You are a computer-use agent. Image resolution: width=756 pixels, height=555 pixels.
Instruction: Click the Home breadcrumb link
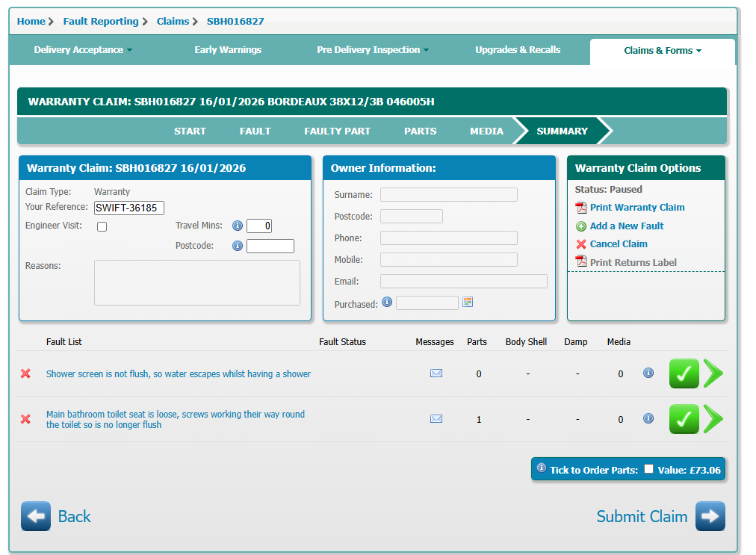31,21
